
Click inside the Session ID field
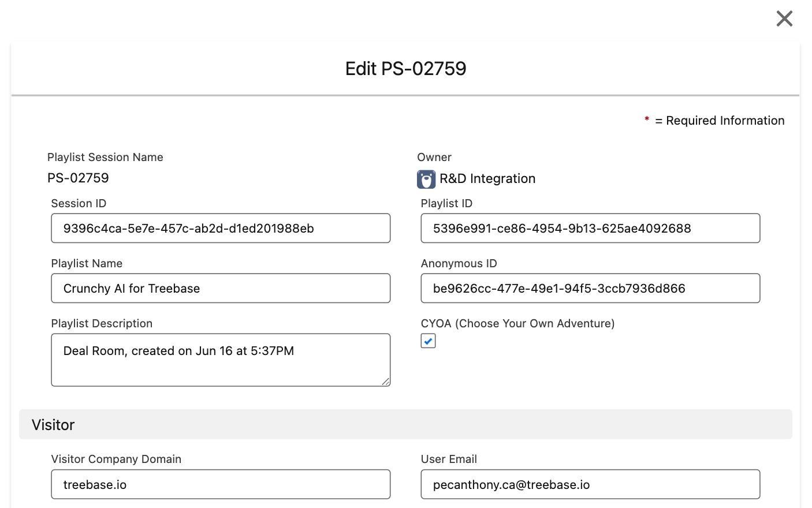[221, 228]
